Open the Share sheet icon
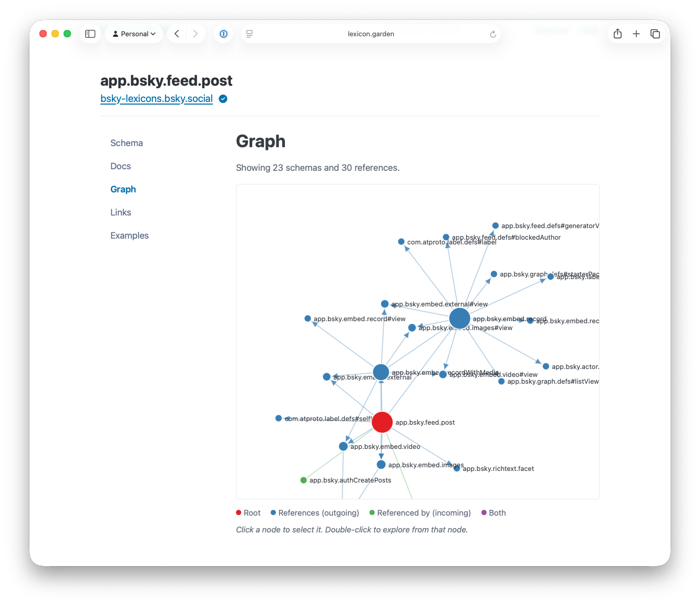This screenshot has height=605, width=700. click(x=617, y=34)
